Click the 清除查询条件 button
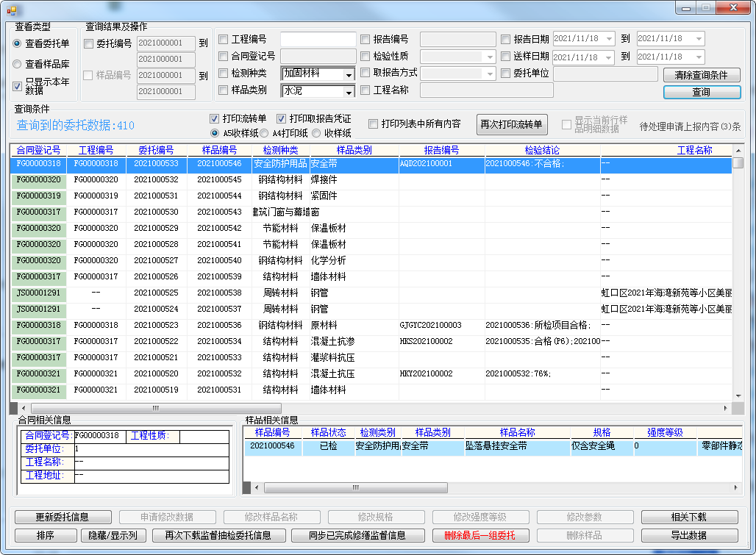The image size is (756, 555). (701, 75)
